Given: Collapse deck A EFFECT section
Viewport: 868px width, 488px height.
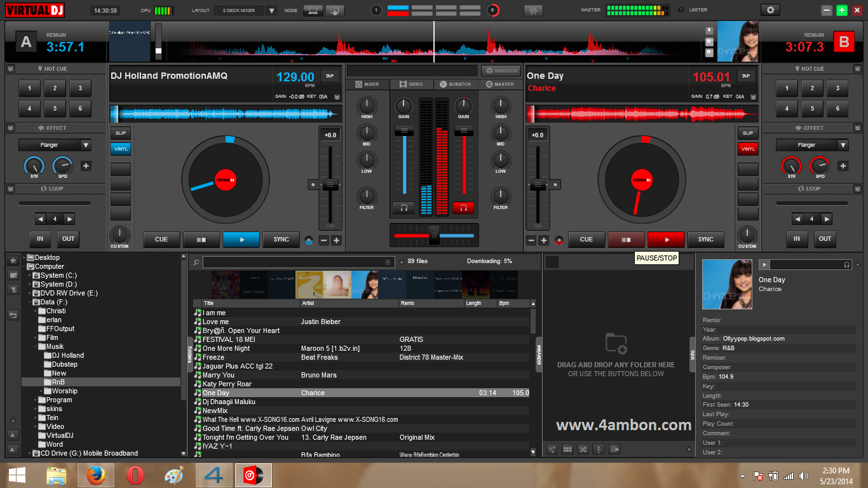Looking at the screenshot, I should (x=11, y=128).
